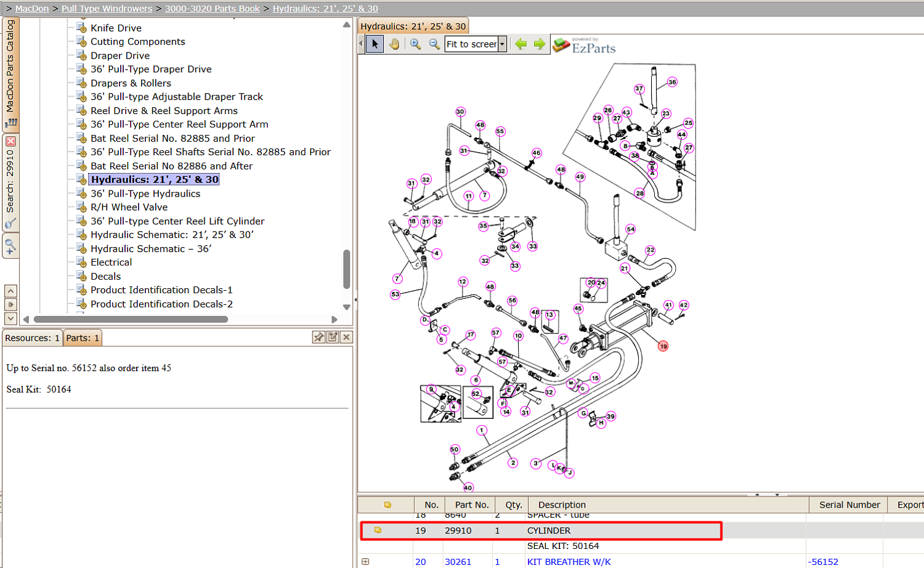Image resolution: width=924 pixels, height=568 pixels.
Task: Click the tree horizontal scrollbar thumb
Action: coord(131,319)
